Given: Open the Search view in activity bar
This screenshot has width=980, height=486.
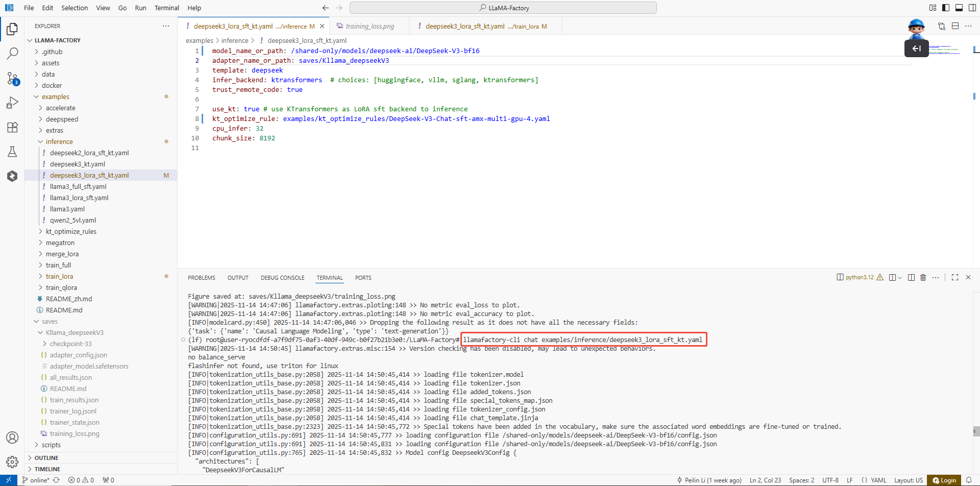Looking at the screenshot, I should tap(12, 53).
